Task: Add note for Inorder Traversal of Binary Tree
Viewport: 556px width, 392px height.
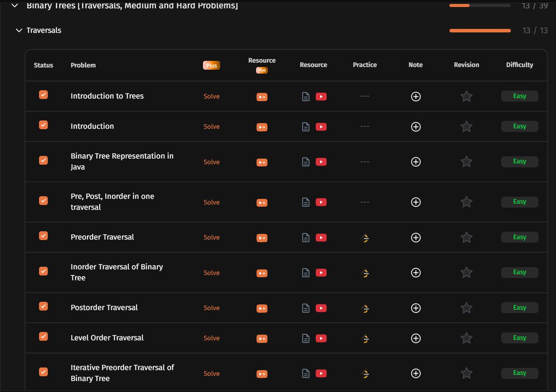Action: coord(416,273)
